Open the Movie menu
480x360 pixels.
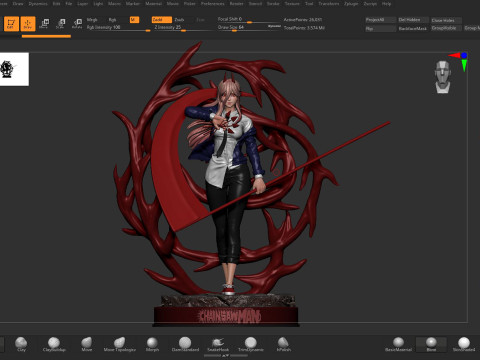coord(173,4)
